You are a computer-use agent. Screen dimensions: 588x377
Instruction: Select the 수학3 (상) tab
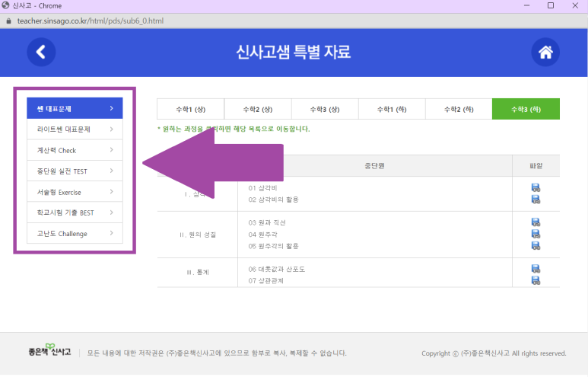pos(325,109)
